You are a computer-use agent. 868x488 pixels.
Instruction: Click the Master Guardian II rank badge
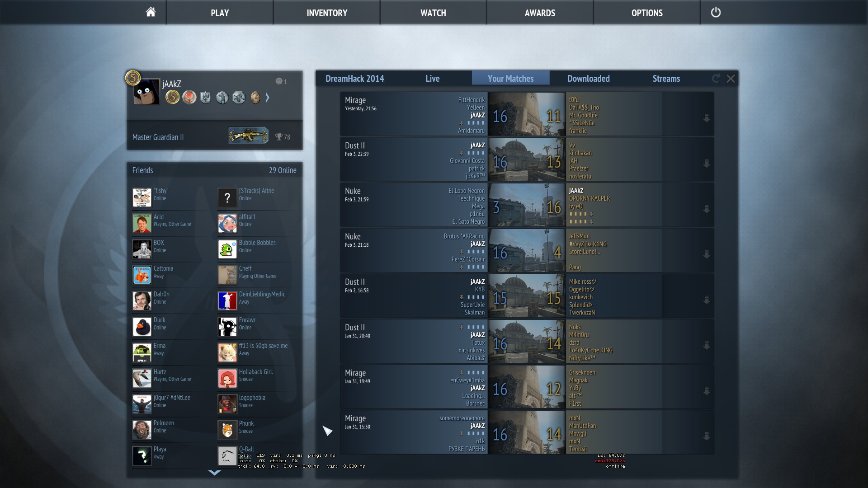pyautogui.click(x=249, y=136)
